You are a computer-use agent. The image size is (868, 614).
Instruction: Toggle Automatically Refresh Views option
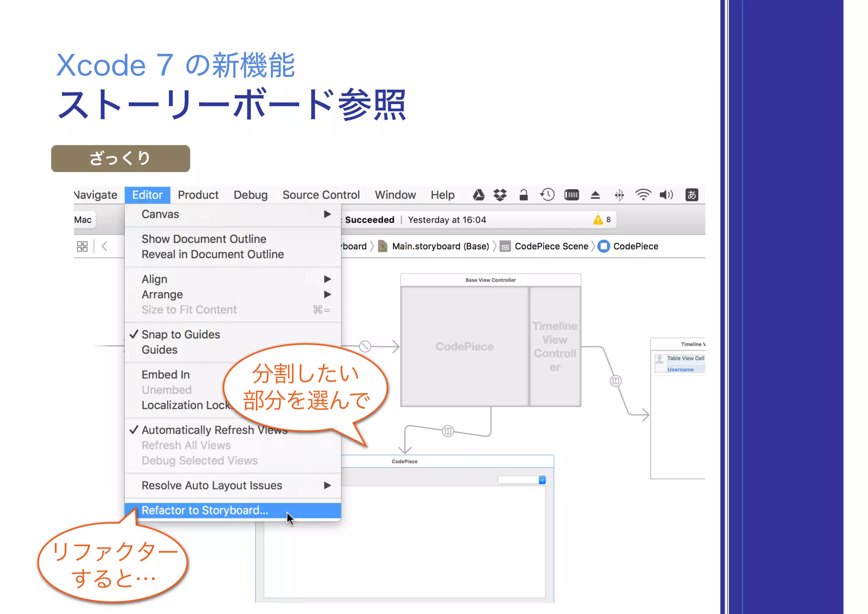233,430
